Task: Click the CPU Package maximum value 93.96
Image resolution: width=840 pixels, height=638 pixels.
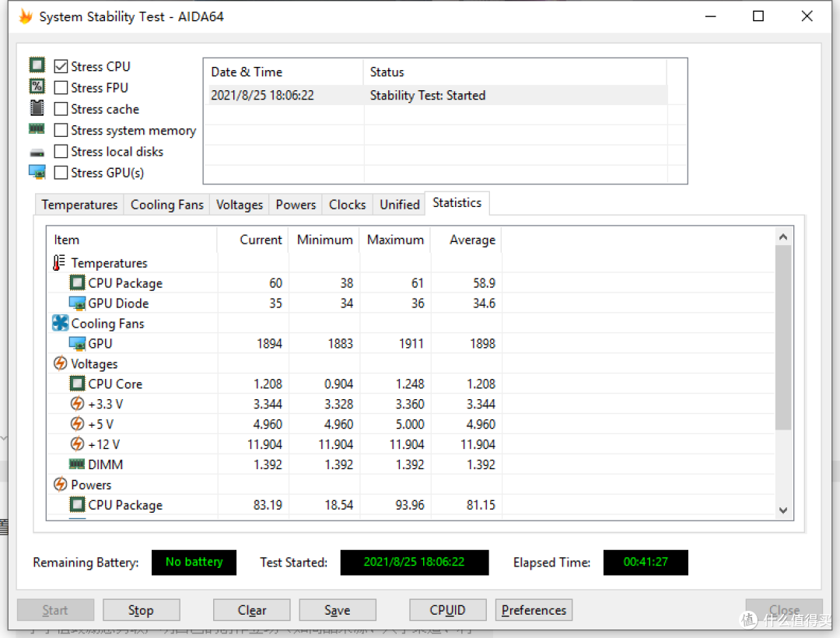Action: 410,505
